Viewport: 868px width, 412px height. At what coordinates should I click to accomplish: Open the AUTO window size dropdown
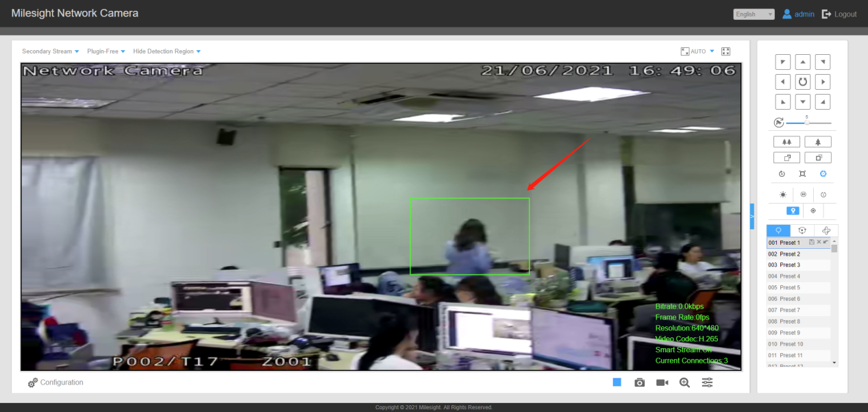pyautogui.click(x=702, y=51)
